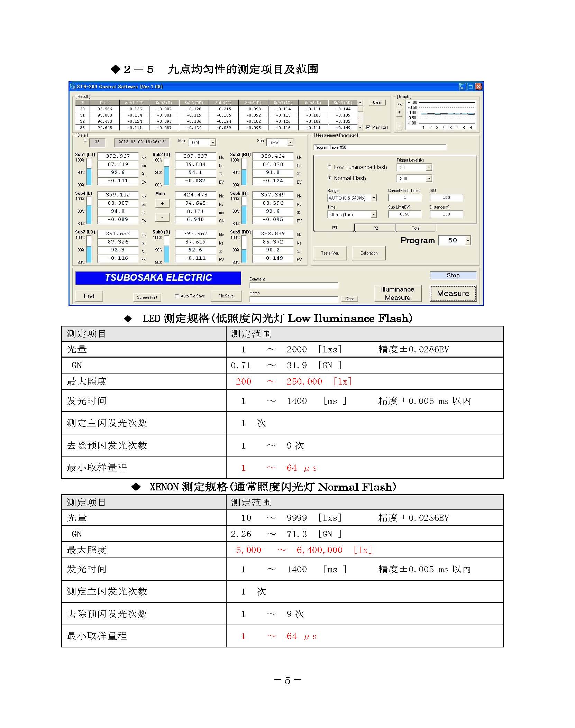The width and height of the screenshot is (575, 728).
Task: Switch to the P1 tab
Action: pyautogui.click(x=334, y=228)
